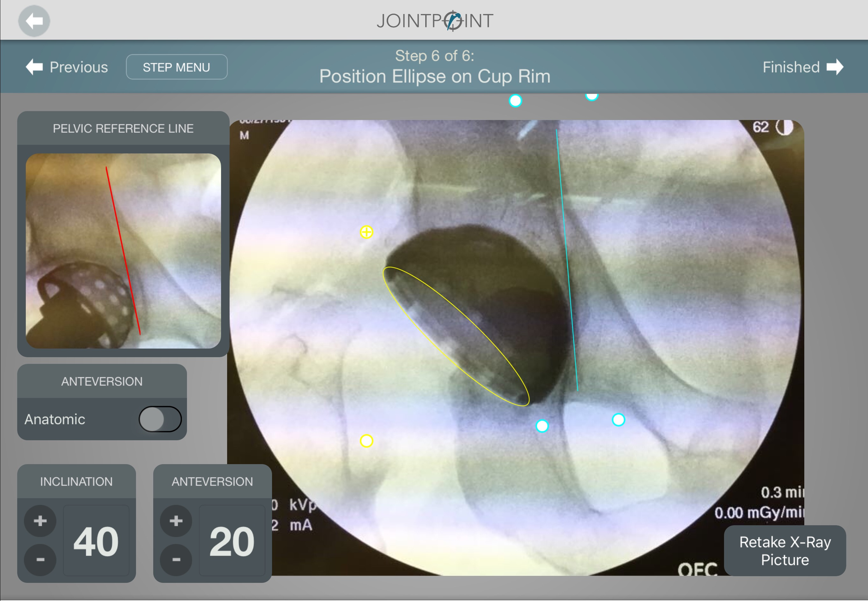
Task: Tap Retake X-Ray Picture
Action: [785, 550]
